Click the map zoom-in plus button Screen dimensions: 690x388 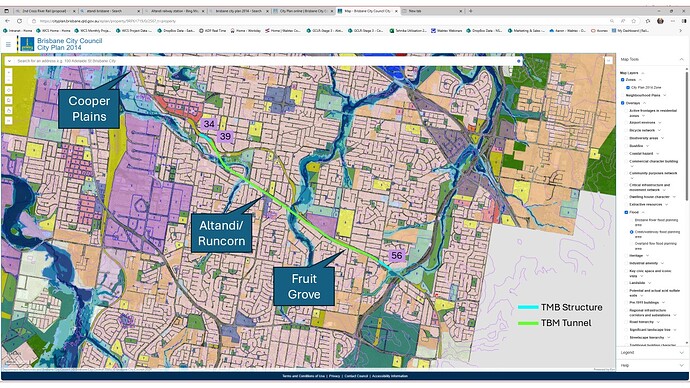tap(9, 70)
